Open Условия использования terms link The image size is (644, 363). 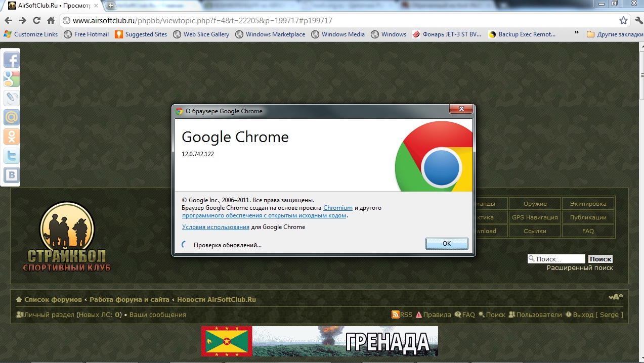click(216, 227)
